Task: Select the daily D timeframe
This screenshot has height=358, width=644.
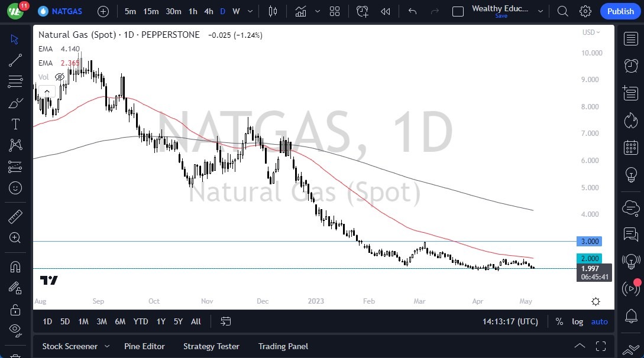Action: click(222, 11)
